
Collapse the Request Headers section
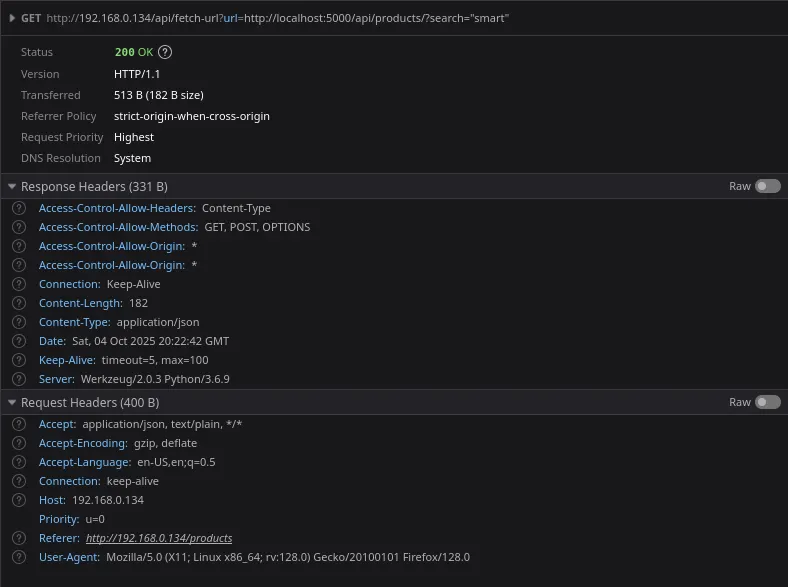pyautogui.click(x=12, y=403)
